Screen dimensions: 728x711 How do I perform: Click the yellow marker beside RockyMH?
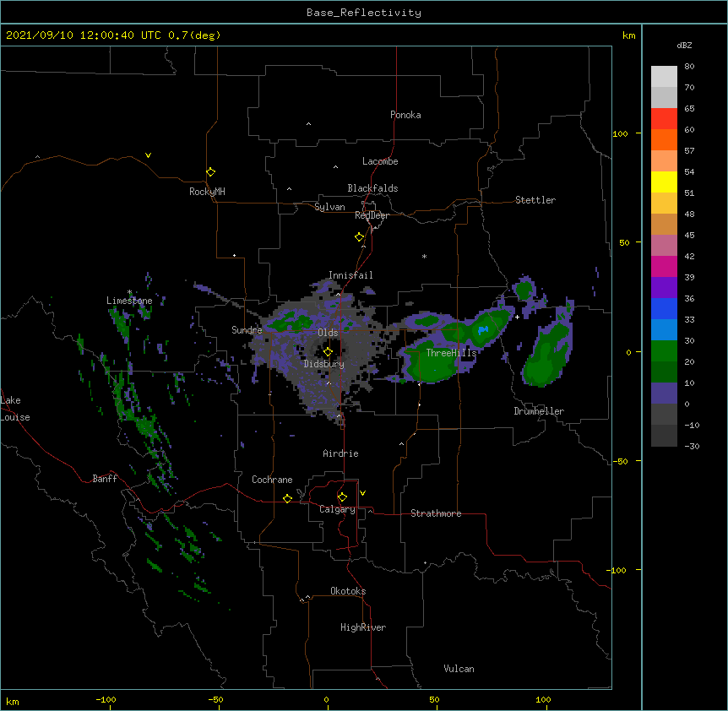click(x=210, y=171)
